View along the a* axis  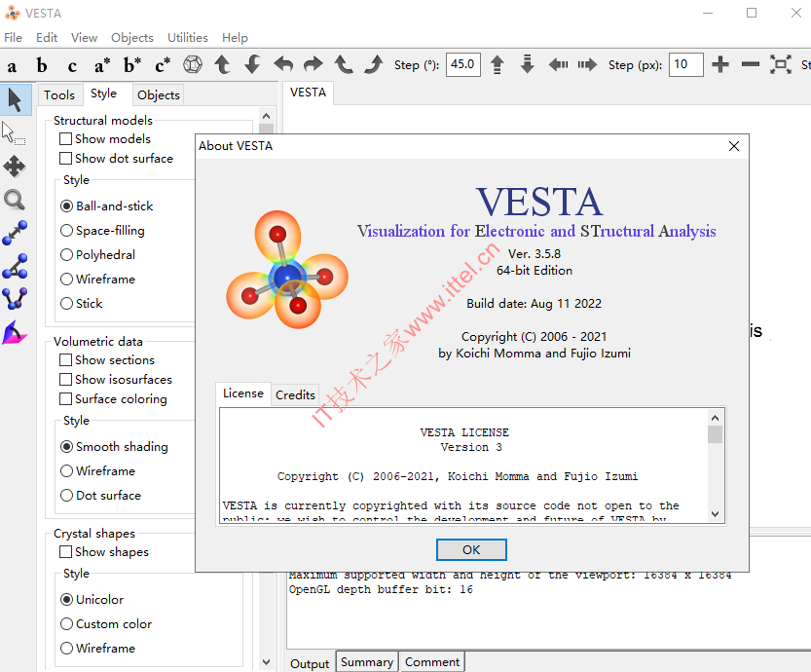click(102, 65)
